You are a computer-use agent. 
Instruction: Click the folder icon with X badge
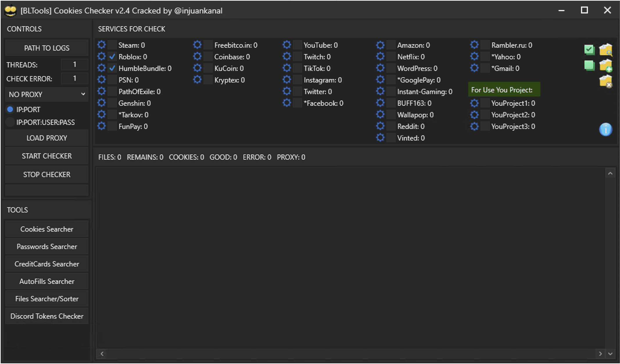coord(605,81)
